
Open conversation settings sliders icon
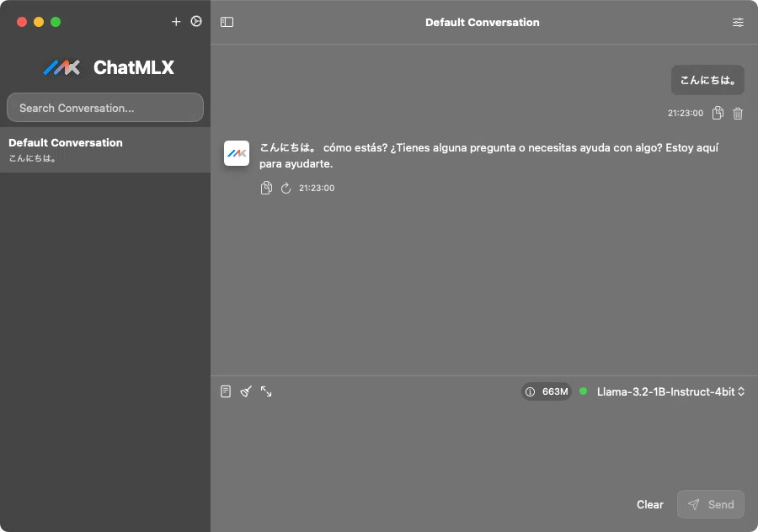(x=738, y=22)
